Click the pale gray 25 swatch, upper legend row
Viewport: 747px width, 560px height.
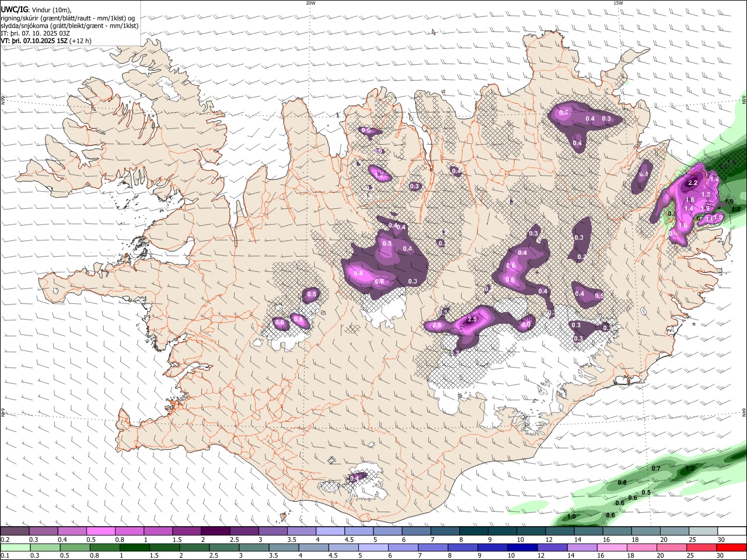(703, 531)
